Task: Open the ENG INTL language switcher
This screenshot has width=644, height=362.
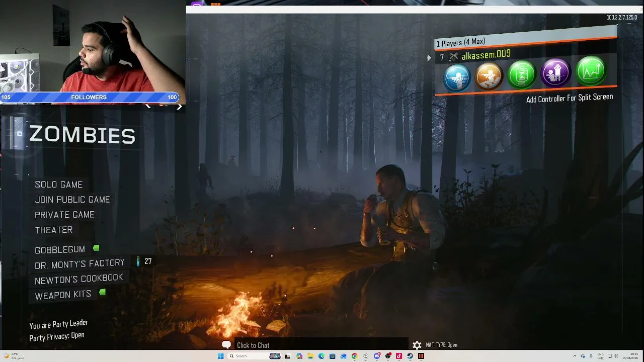Action: (600, 356)
